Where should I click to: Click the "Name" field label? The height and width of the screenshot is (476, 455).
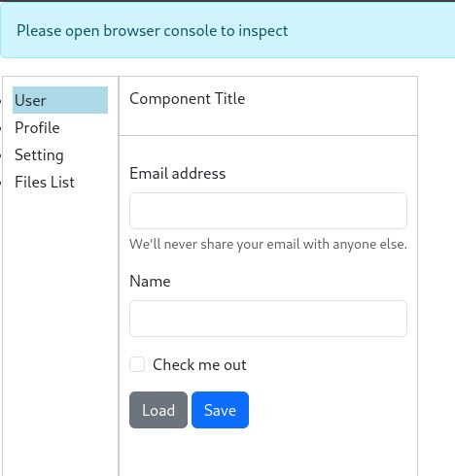150,281
